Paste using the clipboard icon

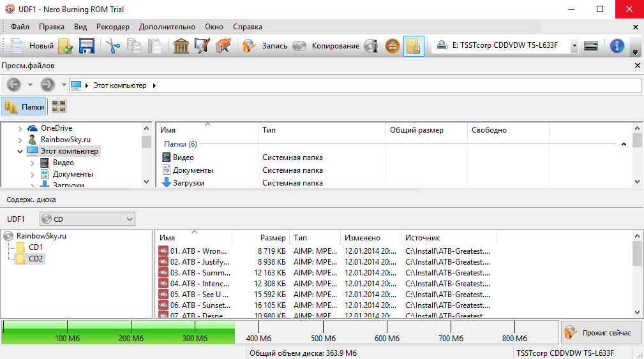coord(155,45)
